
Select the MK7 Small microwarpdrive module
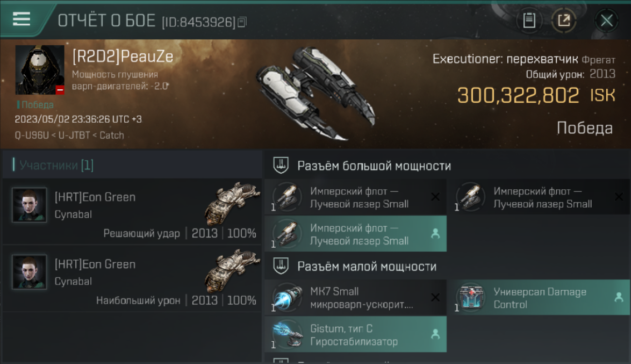pos(355,298)
